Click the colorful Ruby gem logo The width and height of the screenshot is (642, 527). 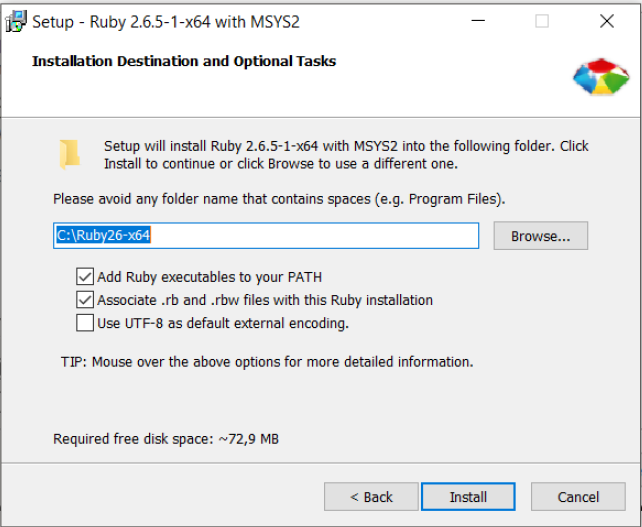pos(601,77)
